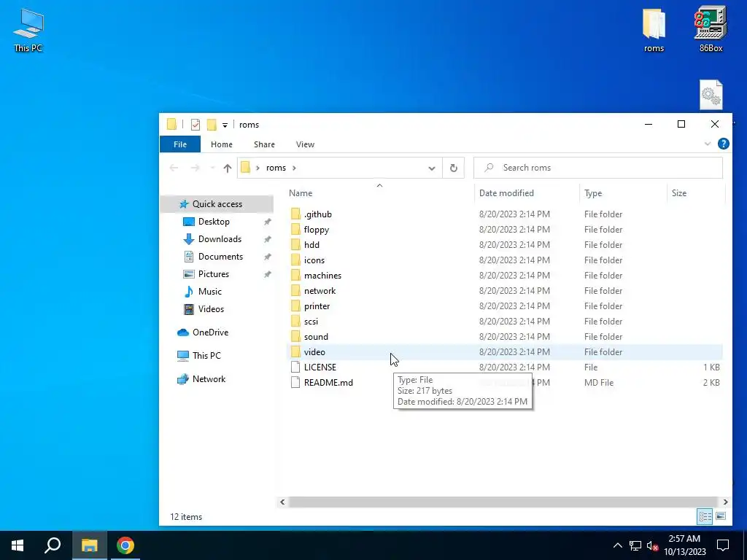The image size is (747, 560).
Task: Select Quick access in navigation pane
Action: click(217, 204)
